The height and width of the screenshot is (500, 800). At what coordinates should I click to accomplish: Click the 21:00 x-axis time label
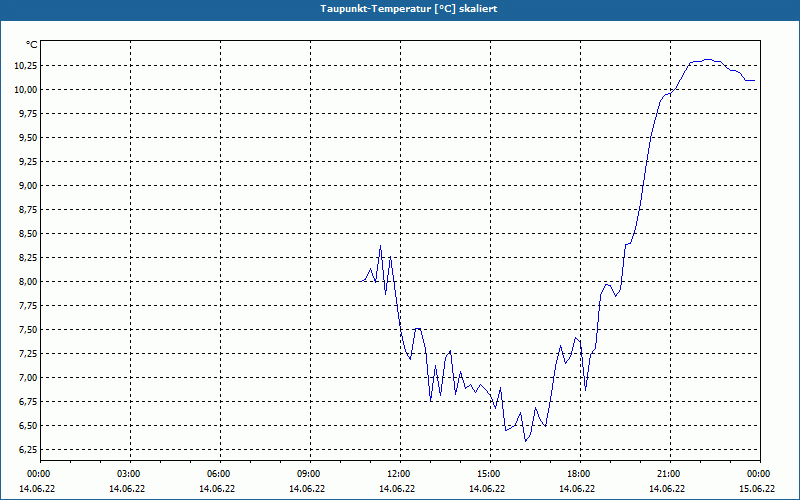[x=669, y=474]
